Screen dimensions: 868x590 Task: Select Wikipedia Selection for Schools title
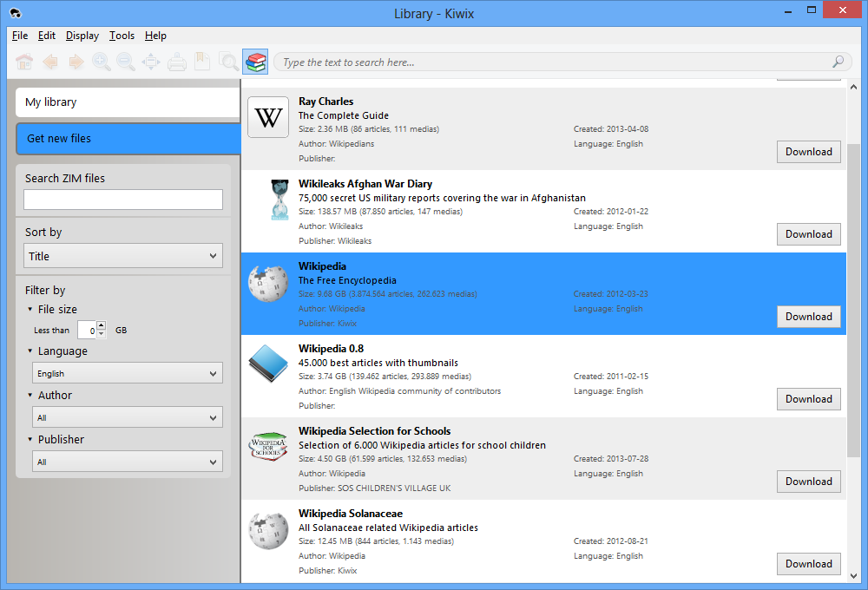375,431
